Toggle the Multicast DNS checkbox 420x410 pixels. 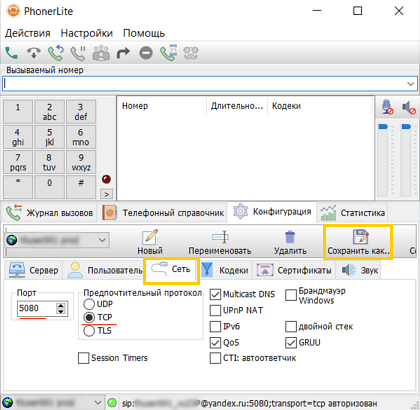tap(215, 294)
